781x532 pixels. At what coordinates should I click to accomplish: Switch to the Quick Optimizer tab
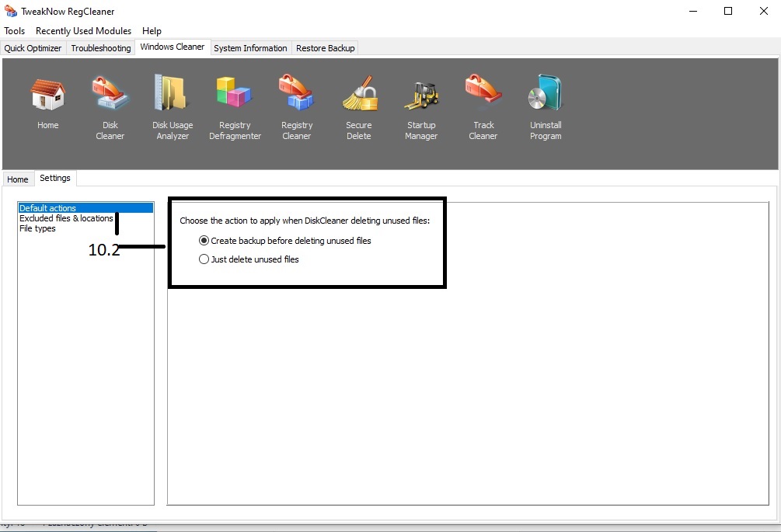pyautogui.click(x=33, y=48)
